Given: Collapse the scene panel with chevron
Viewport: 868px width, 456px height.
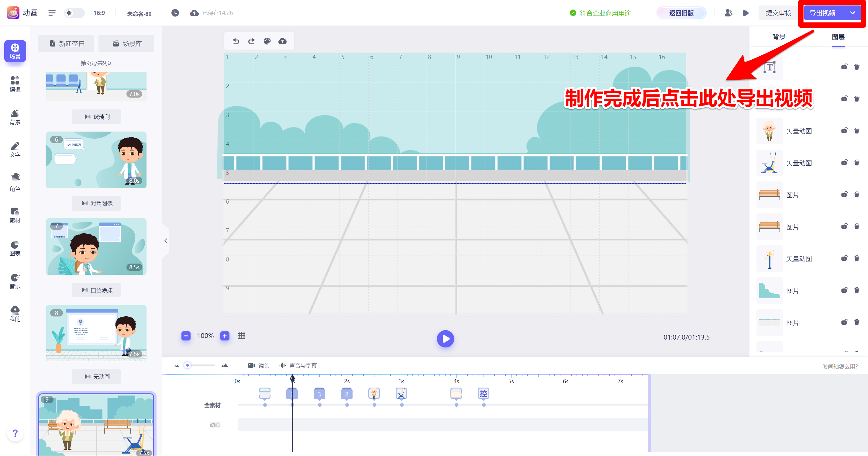Looking at the screenshot, I should coord(166,241).
